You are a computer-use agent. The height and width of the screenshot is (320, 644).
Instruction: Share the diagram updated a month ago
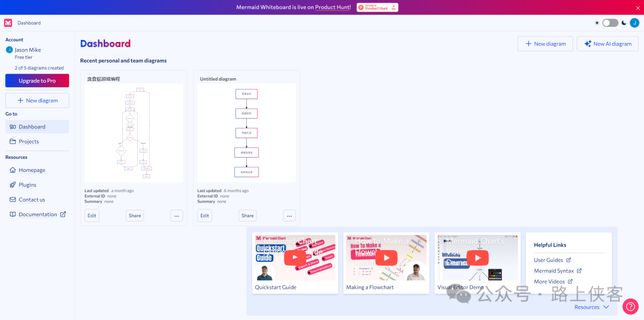pos(135,216)
